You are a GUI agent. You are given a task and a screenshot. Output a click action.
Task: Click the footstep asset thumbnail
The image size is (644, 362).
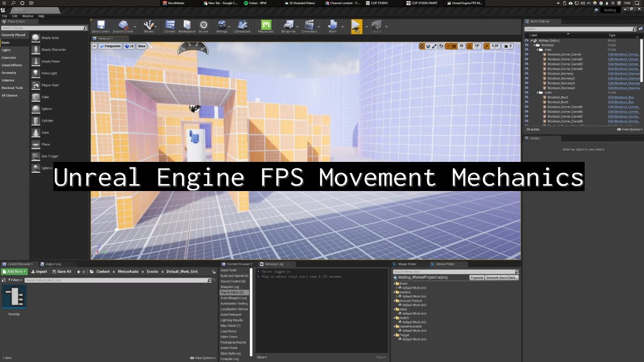click(14, 297)
